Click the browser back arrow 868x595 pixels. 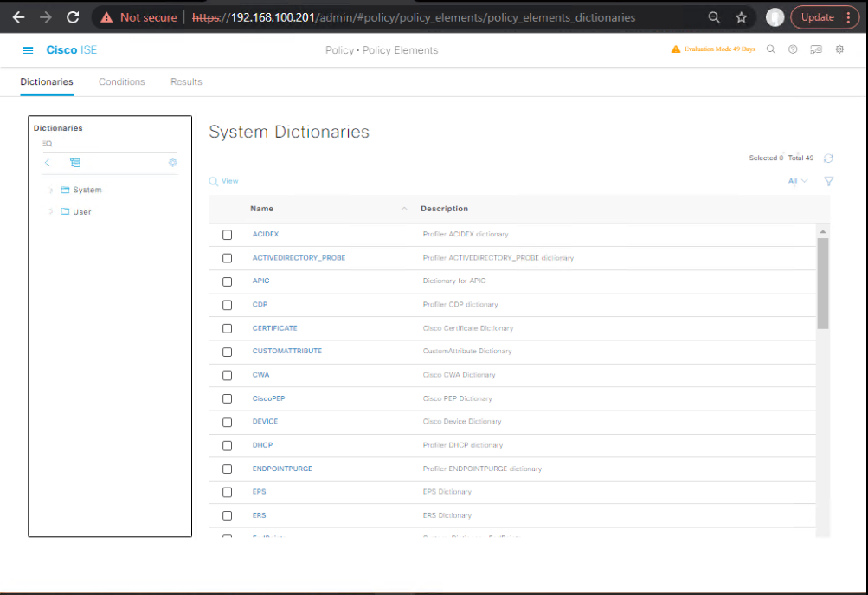(18, 17)
